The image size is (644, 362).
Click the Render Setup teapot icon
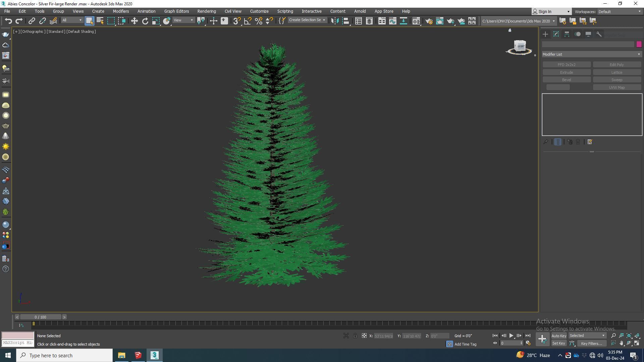tap(429, 21)
